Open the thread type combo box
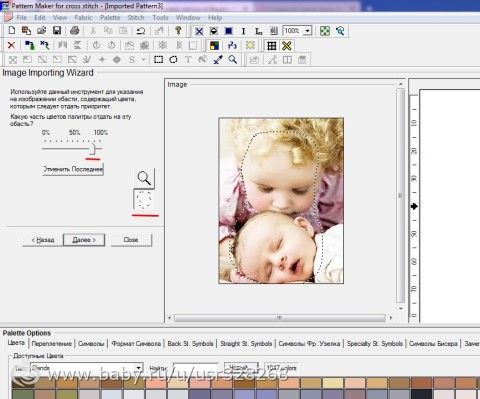Image resolution: width=480 pixels, height=399 pixels. [87, 368]
